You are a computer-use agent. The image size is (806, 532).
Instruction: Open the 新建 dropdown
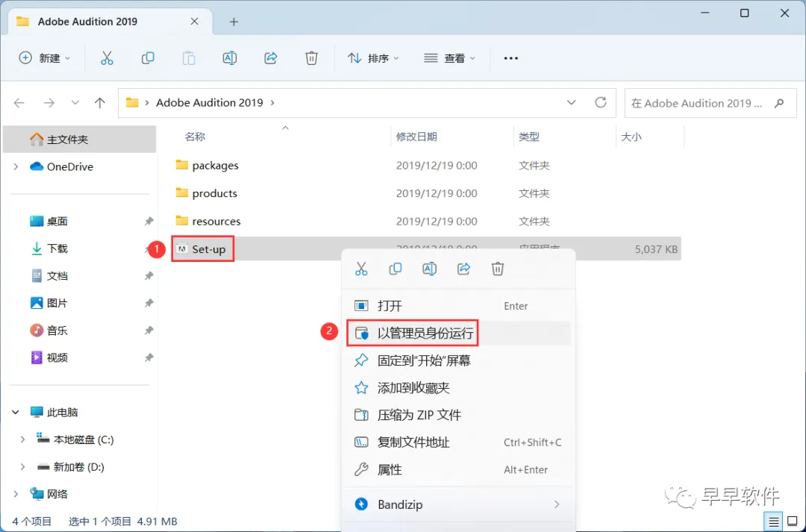click(x=44, y=58)
